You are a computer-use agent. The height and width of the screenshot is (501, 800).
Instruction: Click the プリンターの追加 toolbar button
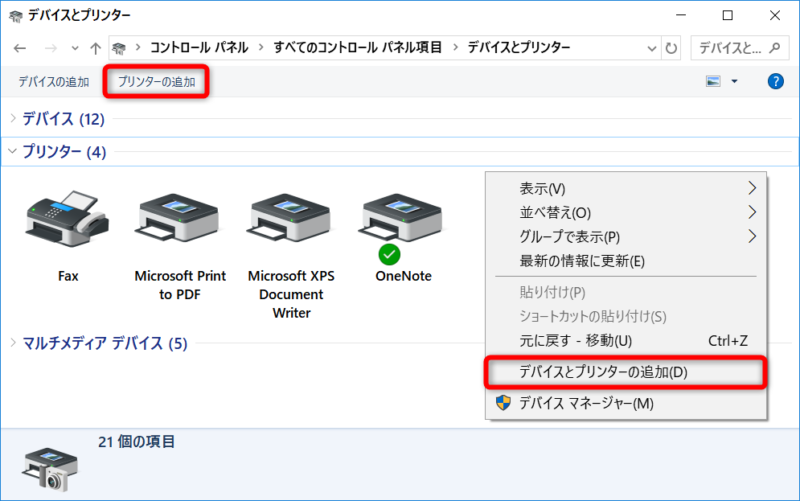pos(156,81)
